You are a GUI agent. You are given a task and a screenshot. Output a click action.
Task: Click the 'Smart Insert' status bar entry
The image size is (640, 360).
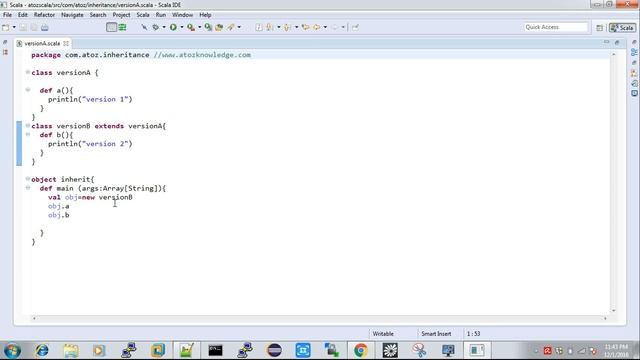[436, 334]
